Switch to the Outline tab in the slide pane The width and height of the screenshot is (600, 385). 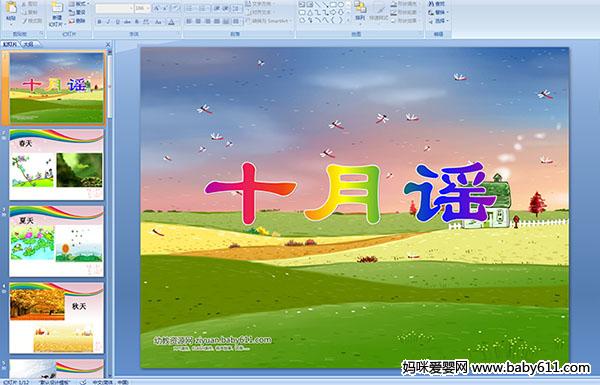pyautogui.click(x=30, y=44)
